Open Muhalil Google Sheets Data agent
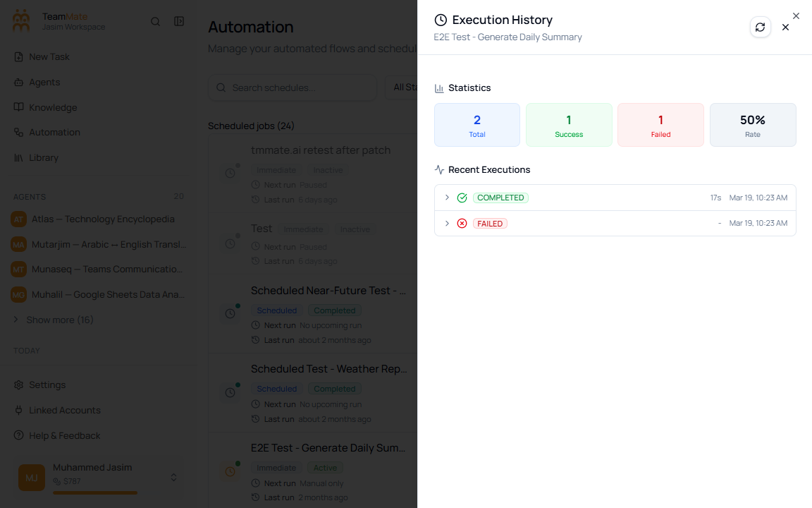Screen dimensions: 812x508 click(99, 294)
